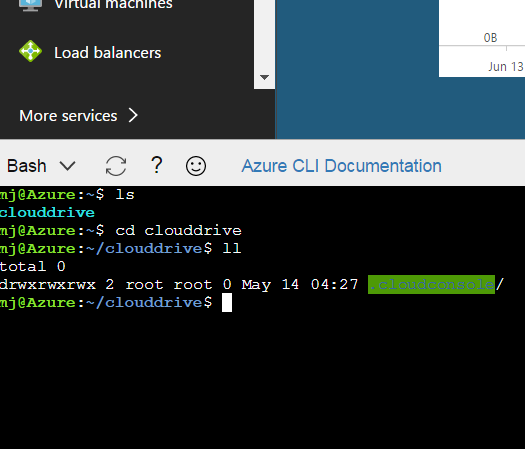Click the 'May 14 04:27' timestamp
The height and width of the screenshot is (449, 525).
pos(300,285)
